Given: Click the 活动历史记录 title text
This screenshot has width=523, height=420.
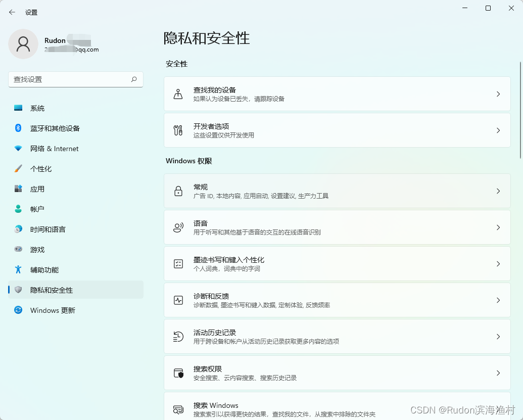Looking at the screenshot, I should pyautogui.click(x=214, y=333).
